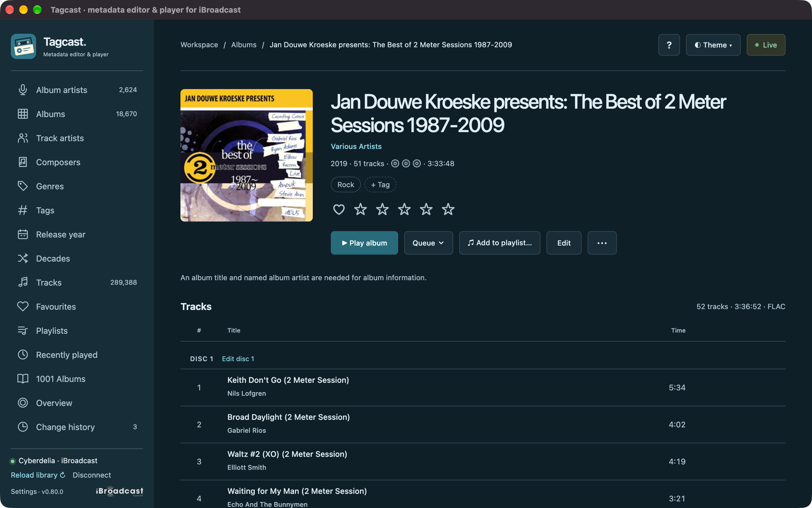Rate album two stars

pos(382,209)
